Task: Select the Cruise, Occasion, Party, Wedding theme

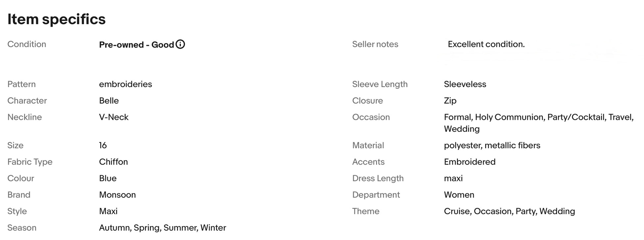Action: [x=509, y=211]
